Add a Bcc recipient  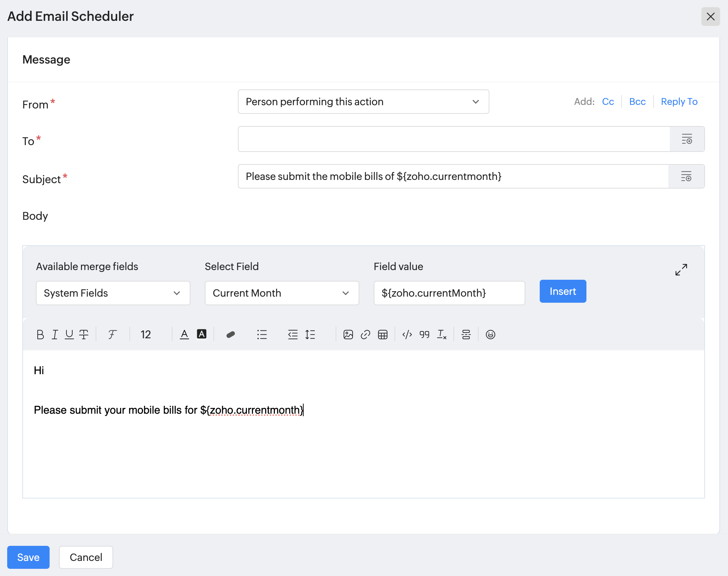[x=637, y=102]
